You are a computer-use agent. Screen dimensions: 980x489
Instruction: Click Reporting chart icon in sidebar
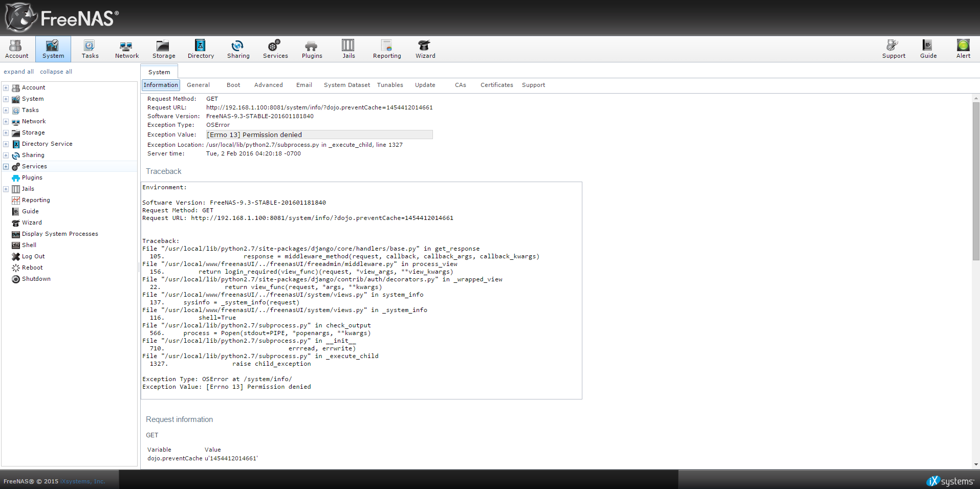(x=16, y=200)
